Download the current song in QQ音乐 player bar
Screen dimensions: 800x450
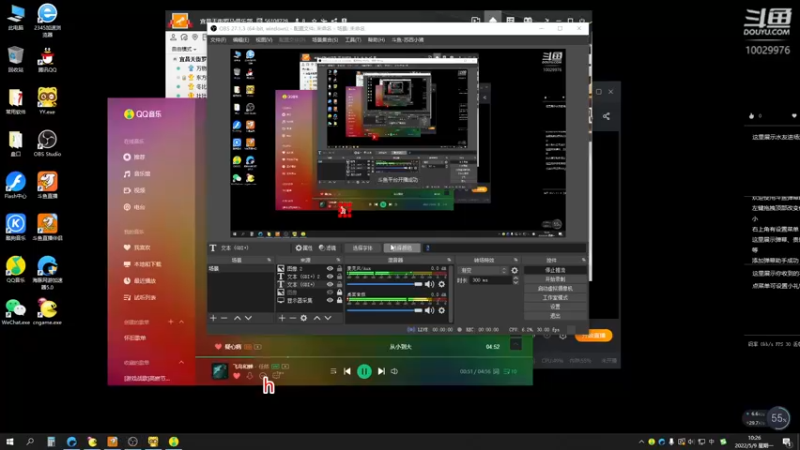[x=249, y=376]
